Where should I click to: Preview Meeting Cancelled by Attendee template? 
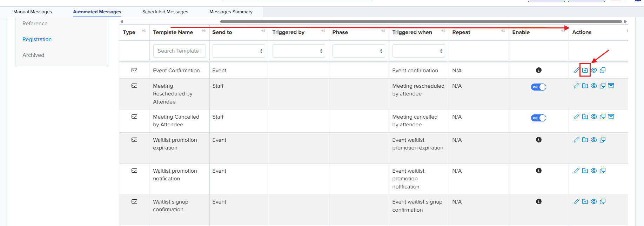pyautogui.click(x=594, y=117)
